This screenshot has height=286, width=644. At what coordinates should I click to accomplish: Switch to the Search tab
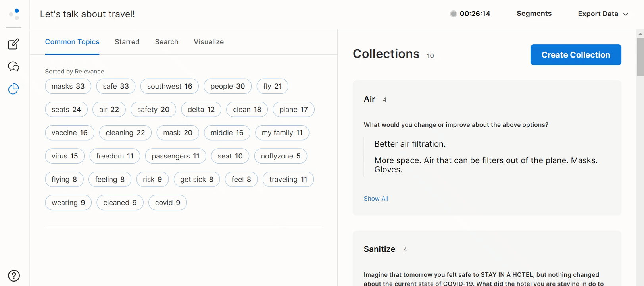pyautogui.click(x=167, y=42)
